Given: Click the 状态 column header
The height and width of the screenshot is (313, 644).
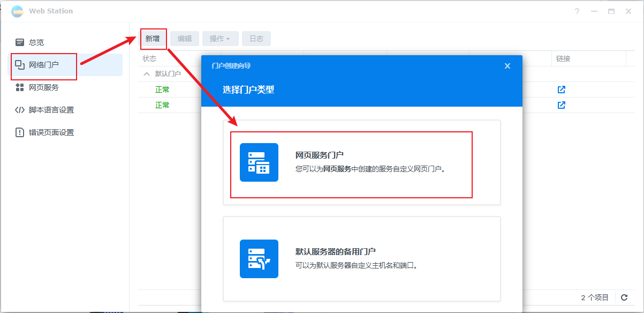Looking at the screenshot, I should click(x=149, y=58).
